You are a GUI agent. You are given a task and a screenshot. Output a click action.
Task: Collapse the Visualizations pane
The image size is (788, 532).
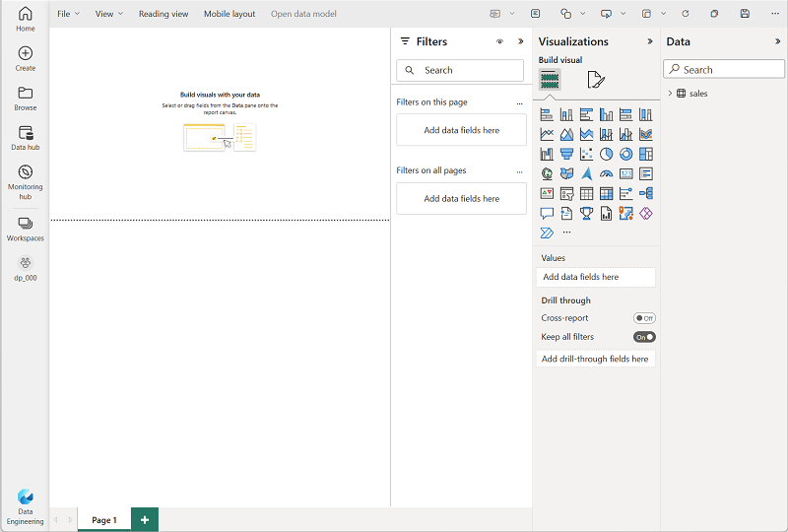(x=650, y=41)
